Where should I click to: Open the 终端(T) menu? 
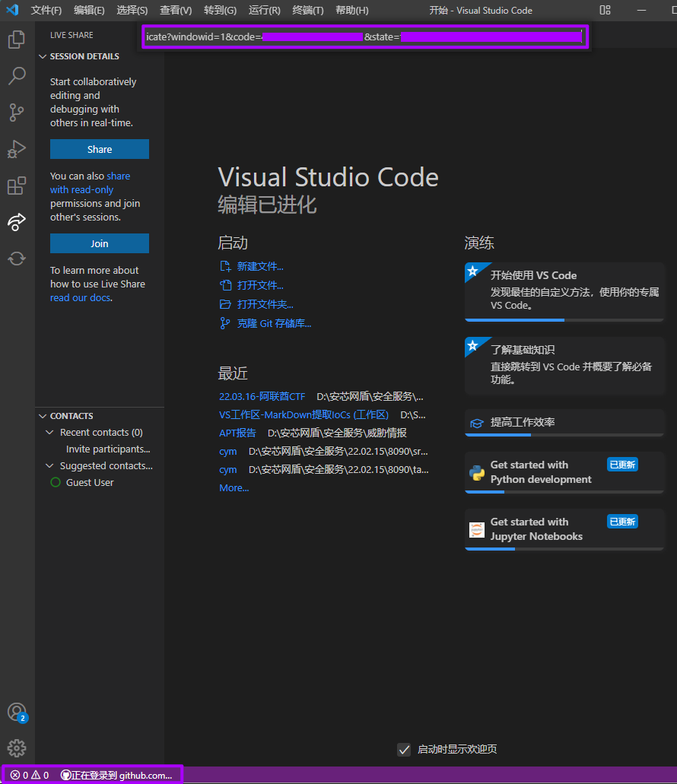tap(308, 11)
